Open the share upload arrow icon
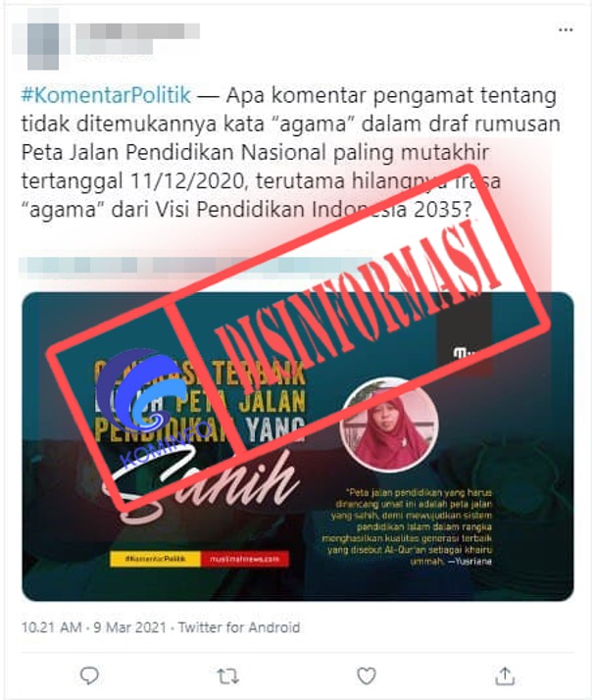592x700 pixels. tap(505, 675)
